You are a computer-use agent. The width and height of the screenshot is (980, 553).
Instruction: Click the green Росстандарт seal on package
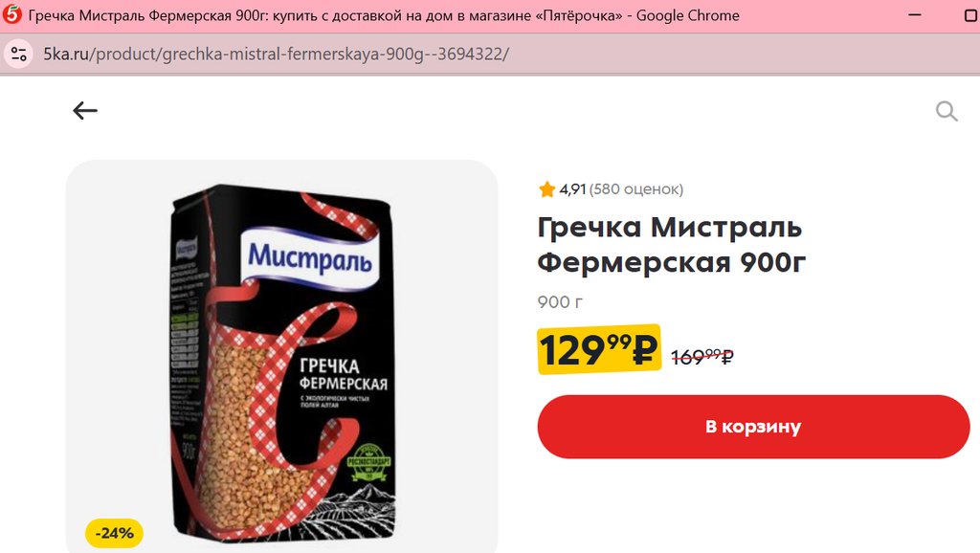point(369,463)
